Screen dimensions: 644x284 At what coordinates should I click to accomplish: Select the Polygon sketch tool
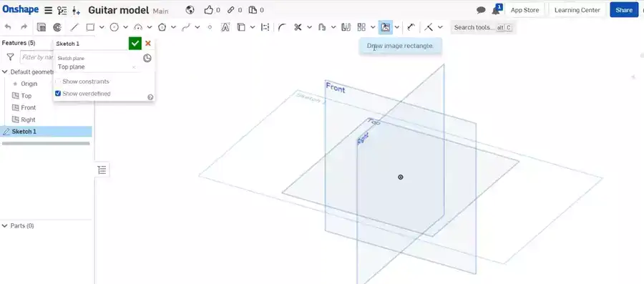(162, 27)
